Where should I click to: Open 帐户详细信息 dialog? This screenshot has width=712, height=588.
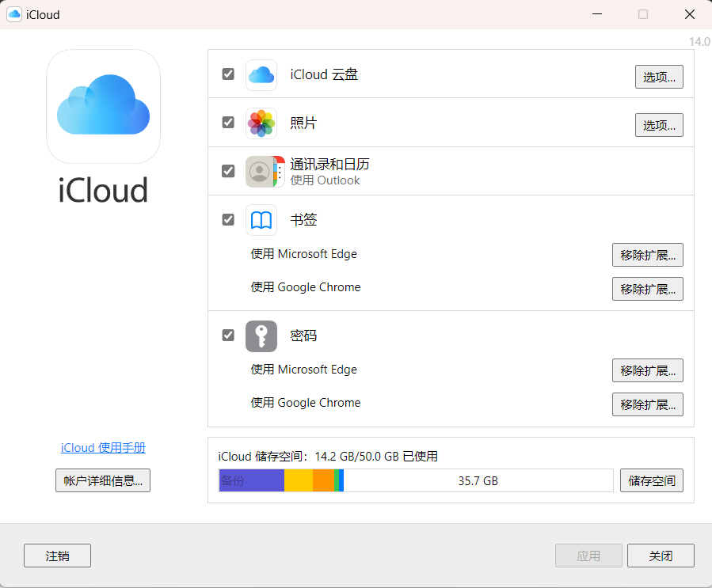(103, 480)
